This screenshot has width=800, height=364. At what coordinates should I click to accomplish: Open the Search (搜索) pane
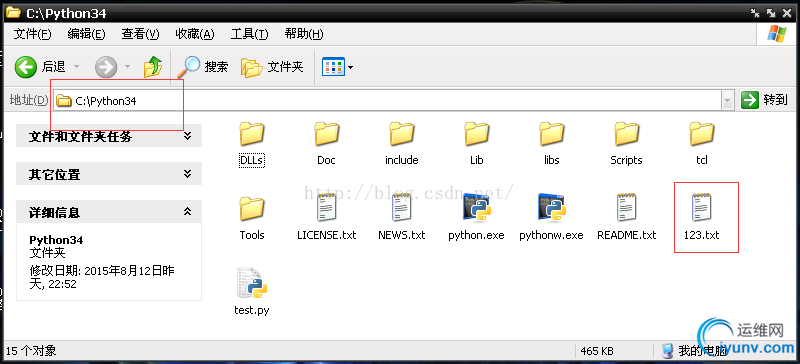click(x=203, y=67)
